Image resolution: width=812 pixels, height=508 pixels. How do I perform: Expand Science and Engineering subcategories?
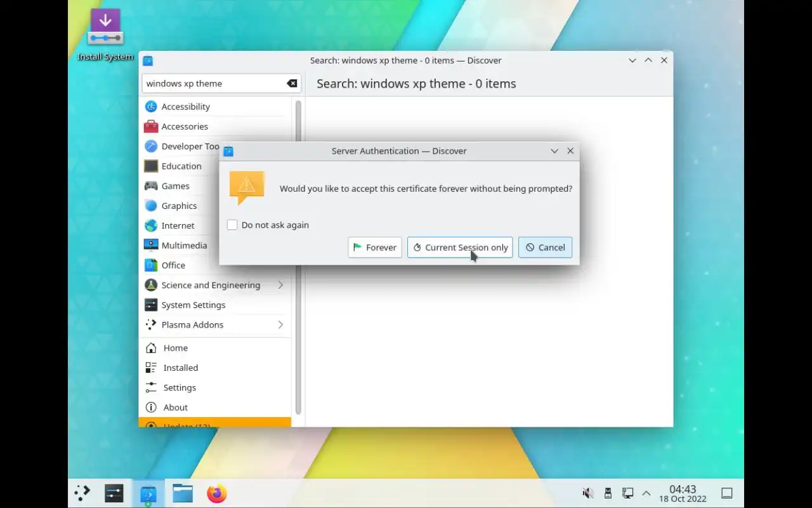tap(280, 285)
